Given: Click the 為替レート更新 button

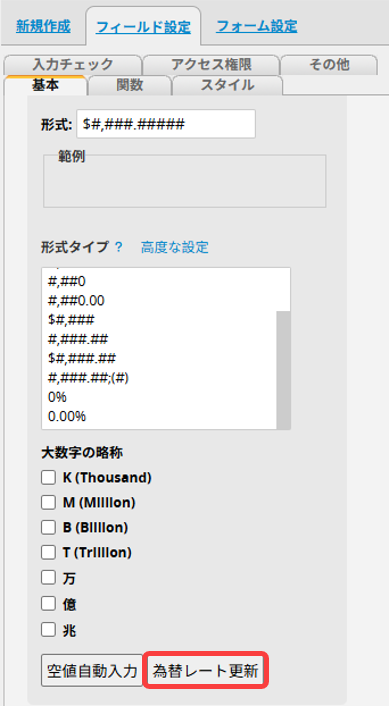Looking at the screenshot, I should 205,670.
